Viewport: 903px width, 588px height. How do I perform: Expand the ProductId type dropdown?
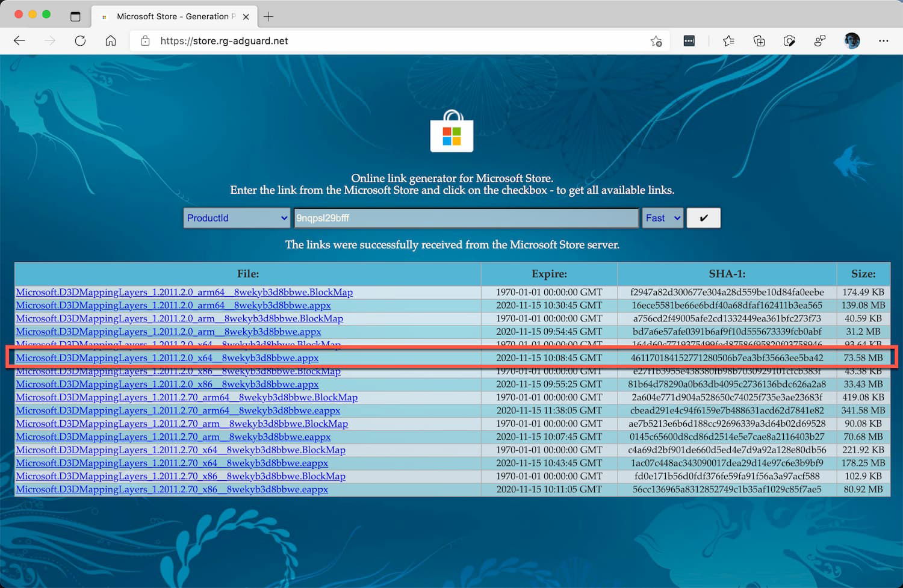(x=237, y=218)
